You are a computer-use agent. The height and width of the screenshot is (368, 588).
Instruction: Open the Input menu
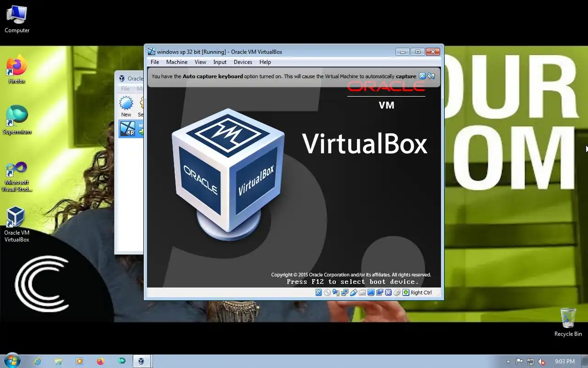tap(220, 62)
